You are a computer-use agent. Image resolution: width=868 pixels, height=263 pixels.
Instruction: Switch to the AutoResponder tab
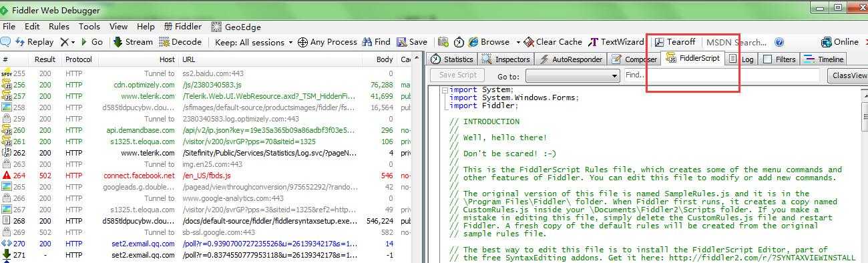[x=570, y=59]
